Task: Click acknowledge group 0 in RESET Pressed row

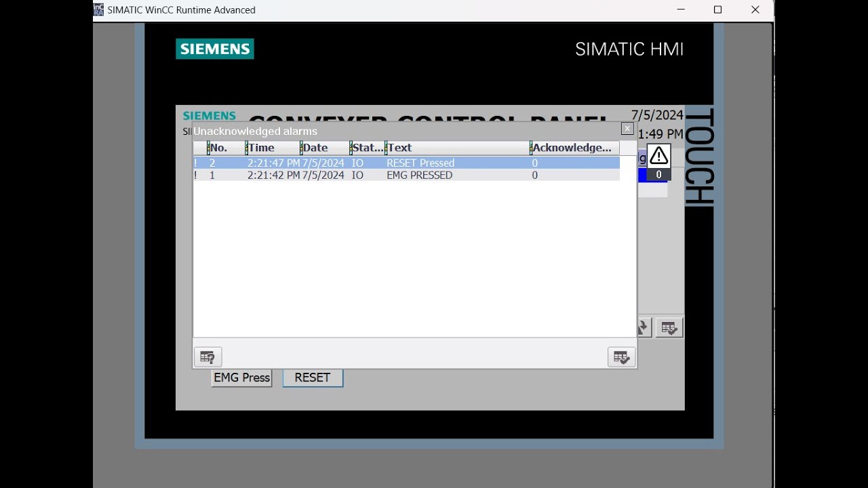Action: (x=534, y=163)
